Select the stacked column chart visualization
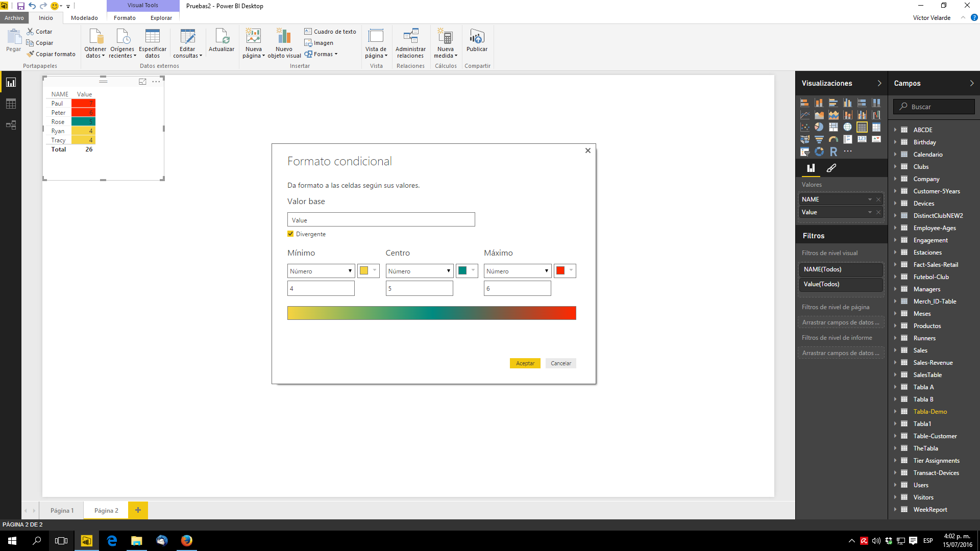The image size is (980, 551). click(819, 103)
